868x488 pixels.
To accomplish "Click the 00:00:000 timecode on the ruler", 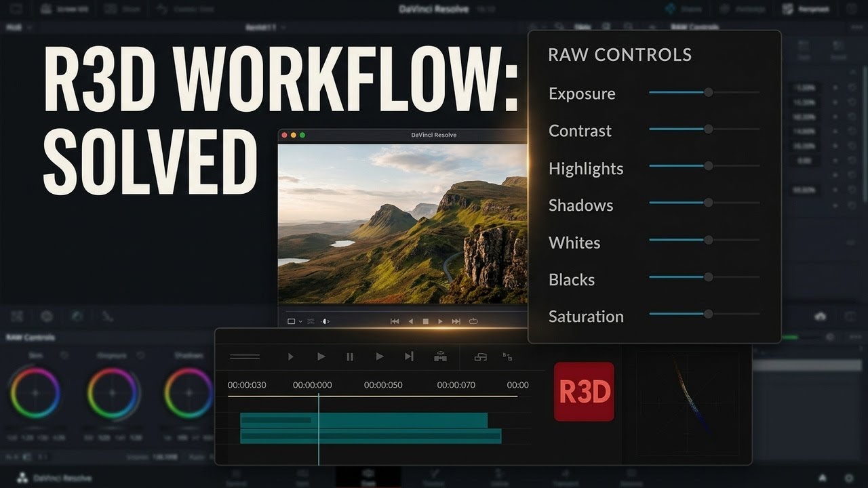I will [313, 385].
